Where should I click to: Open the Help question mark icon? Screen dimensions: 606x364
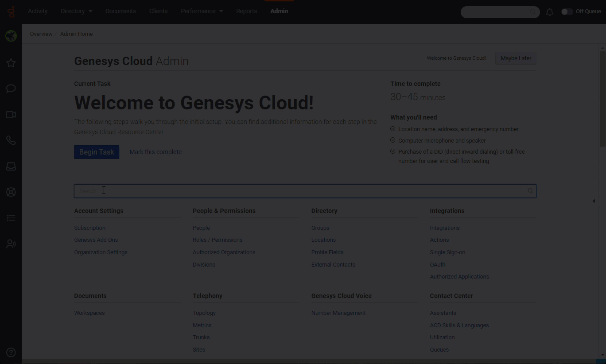click(x=11, y=352)
